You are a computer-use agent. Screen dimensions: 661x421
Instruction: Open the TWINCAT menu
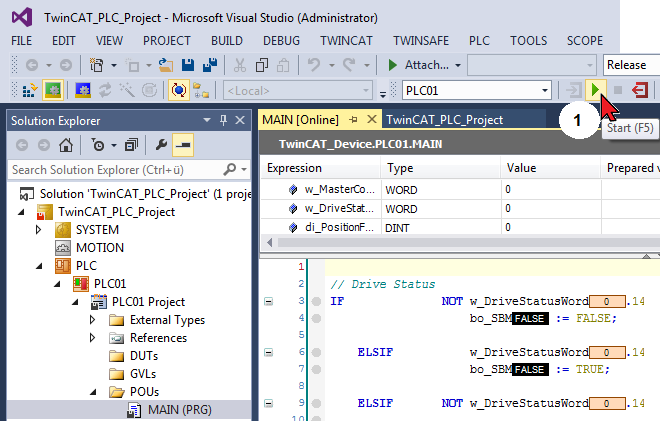click(347, 40)
